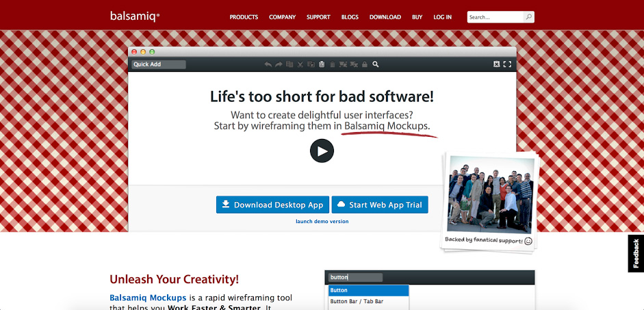Viewport: 644px width, 310px height.
Task: Open the Feedback side tab
Action: point(636,253)
